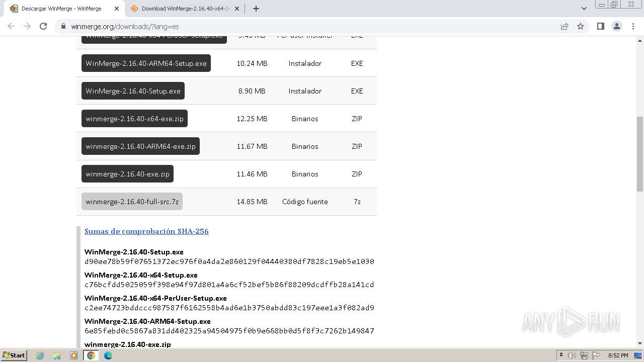The image size is (644, 362).
Task: Click the hash starting with c2ee74723b
Action: tap(229, 308)
